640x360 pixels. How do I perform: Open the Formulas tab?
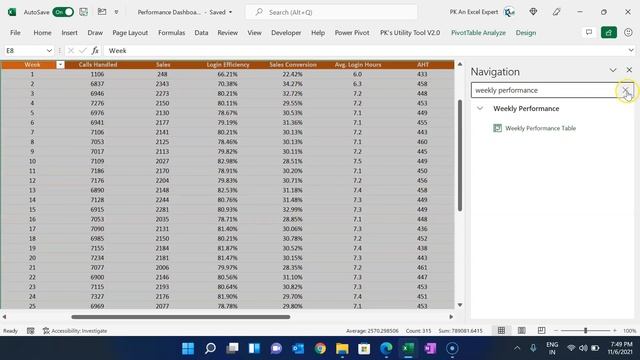tap(171, 33)
